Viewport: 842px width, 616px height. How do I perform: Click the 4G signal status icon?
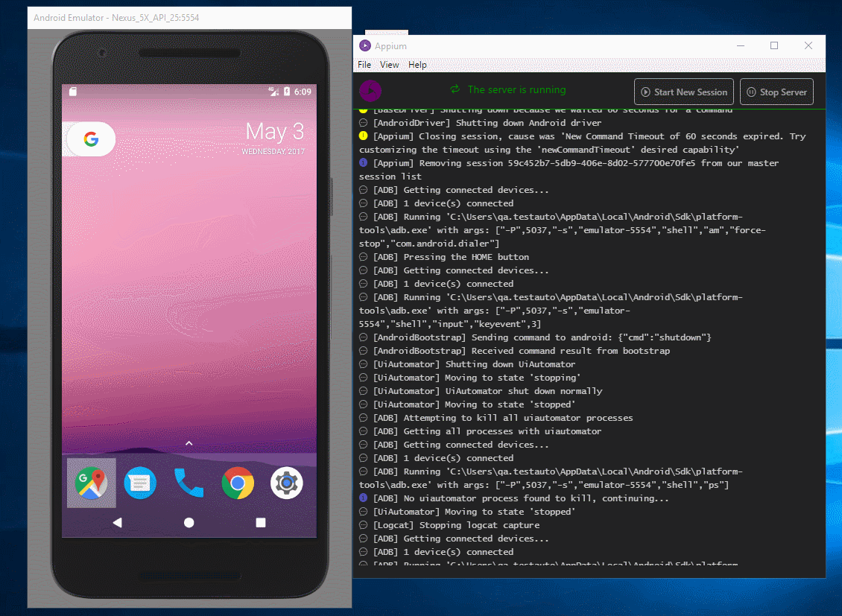[273, 91]
